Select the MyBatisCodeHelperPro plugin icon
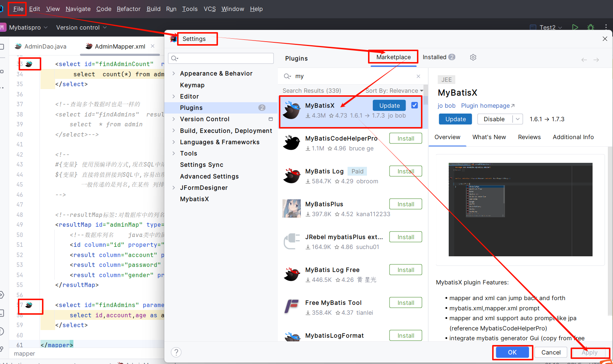 pyautogui.click(x=292, y=143)
